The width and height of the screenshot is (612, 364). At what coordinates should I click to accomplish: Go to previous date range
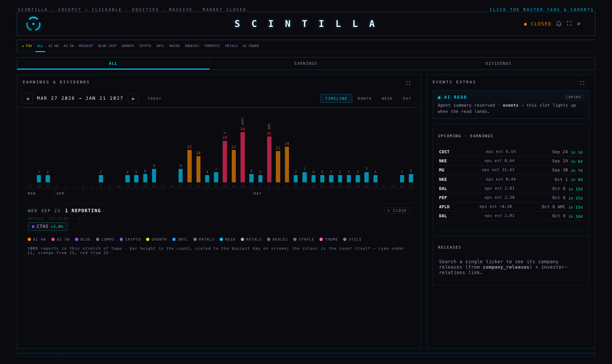click(x=27, y=98)
